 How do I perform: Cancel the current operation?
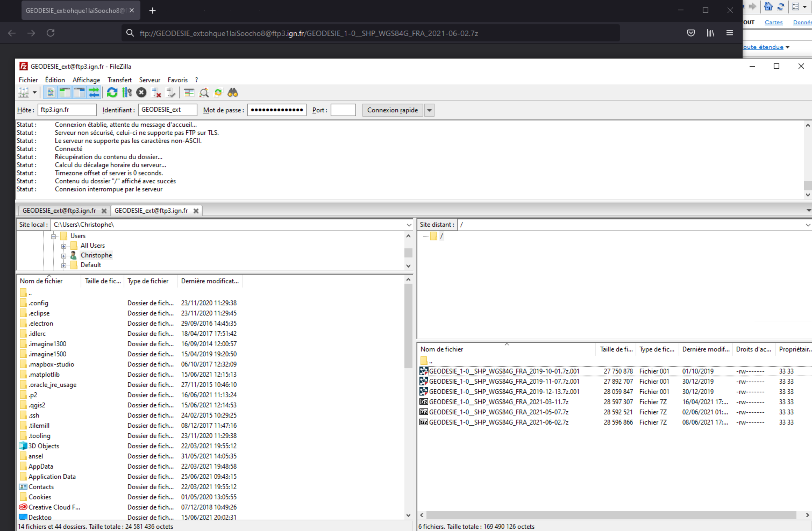141,92
